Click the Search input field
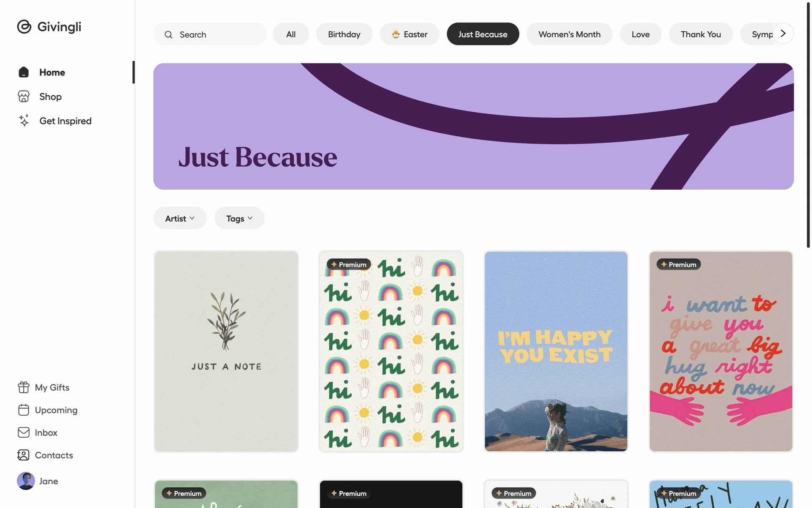 click(x=210, y=34)
